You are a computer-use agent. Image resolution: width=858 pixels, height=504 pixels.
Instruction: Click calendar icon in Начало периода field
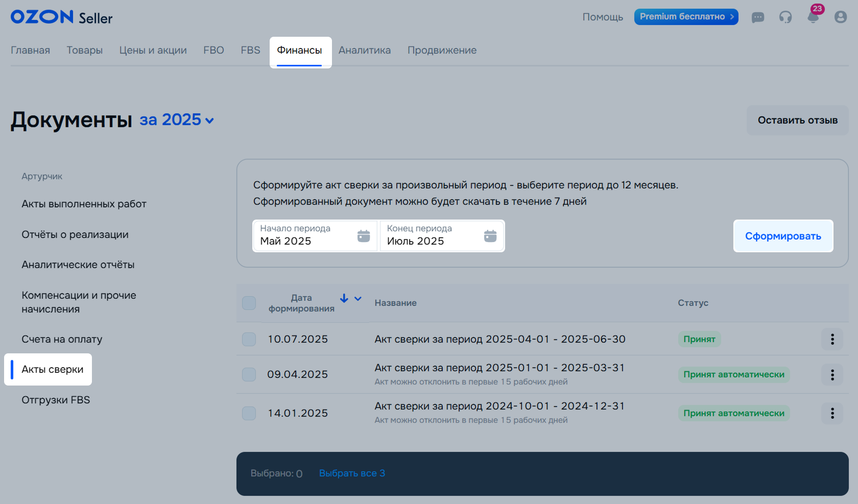point(364,236)
